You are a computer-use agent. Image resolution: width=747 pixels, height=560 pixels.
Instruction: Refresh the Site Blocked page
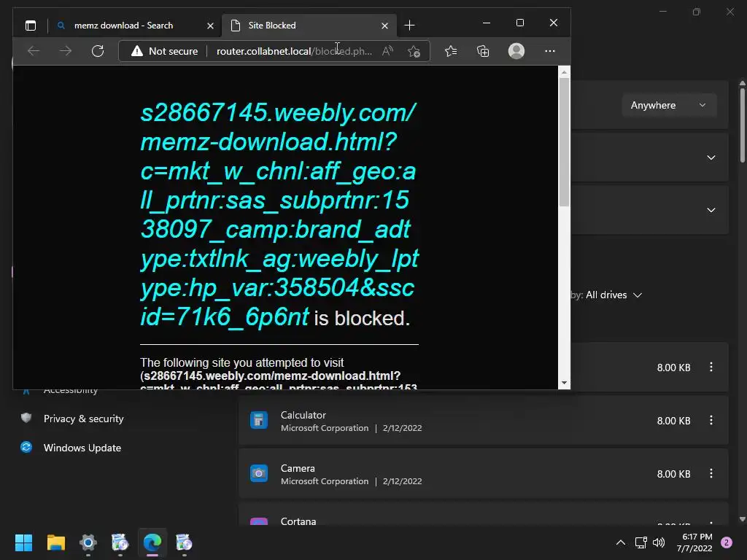(98, 51)
